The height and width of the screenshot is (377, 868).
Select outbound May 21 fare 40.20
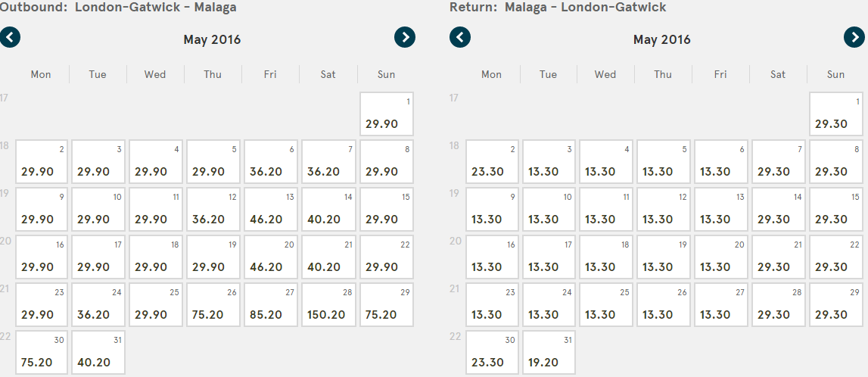(x=329, y=257)
